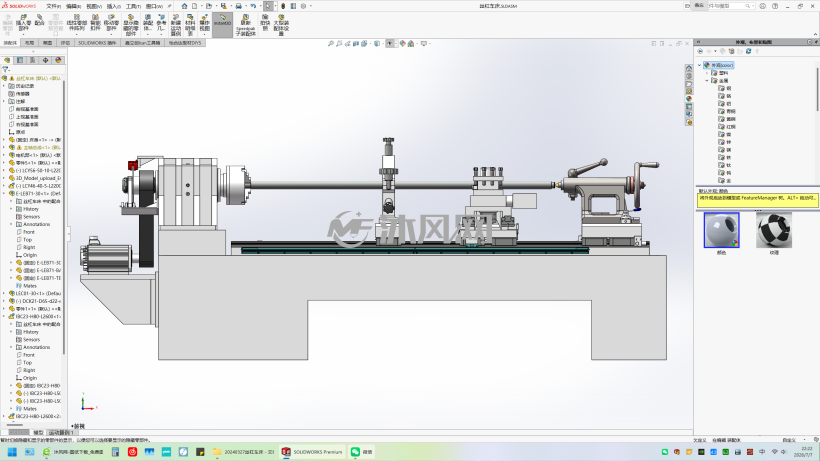This screenshot has width=820, height=461.
Task: Open the 20240527 folder taskbar button
Action: [244, 452]
